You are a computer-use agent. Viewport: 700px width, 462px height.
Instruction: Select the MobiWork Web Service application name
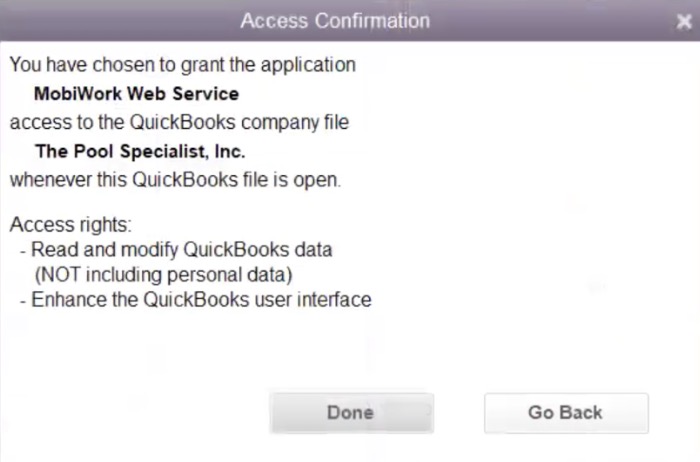coord(137,94)
